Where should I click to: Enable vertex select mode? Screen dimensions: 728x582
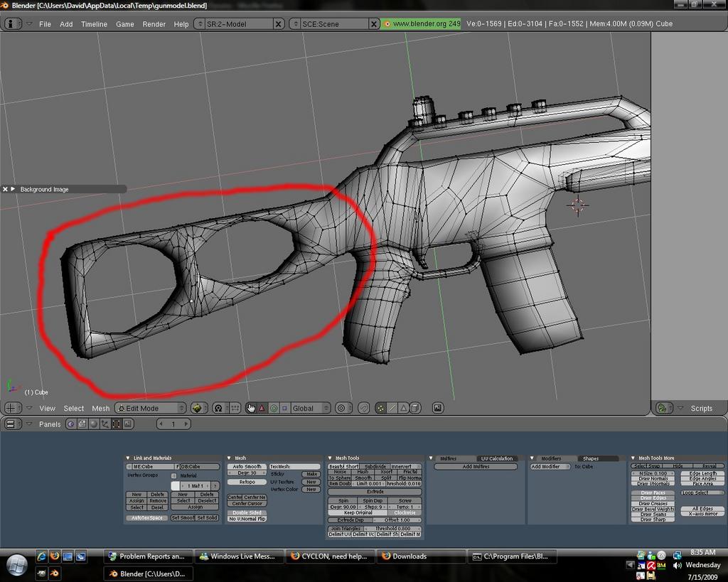[x=381, y=408]
